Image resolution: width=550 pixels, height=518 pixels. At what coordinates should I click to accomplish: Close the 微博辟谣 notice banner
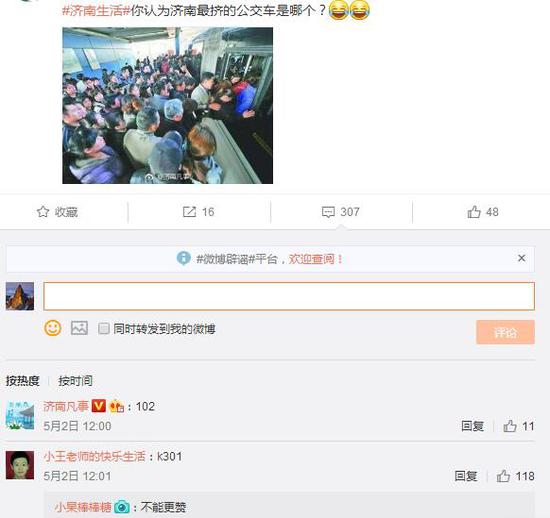click(x=522, y=258)
